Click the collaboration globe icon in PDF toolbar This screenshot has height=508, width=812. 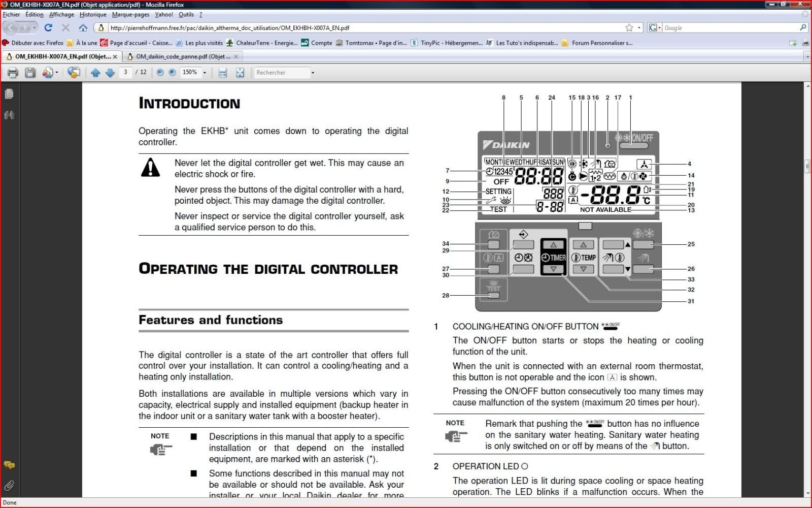point(74,73)
